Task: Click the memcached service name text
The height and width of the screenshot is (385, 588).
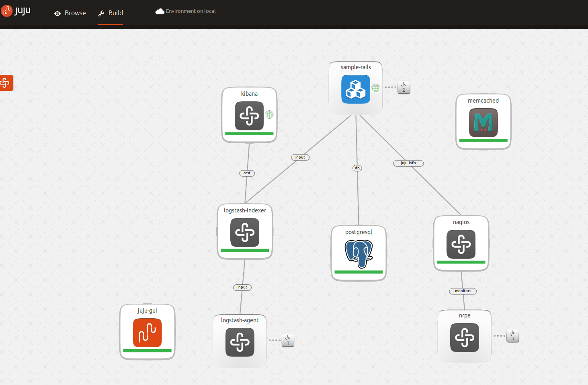Action: [x=483, y=101]
